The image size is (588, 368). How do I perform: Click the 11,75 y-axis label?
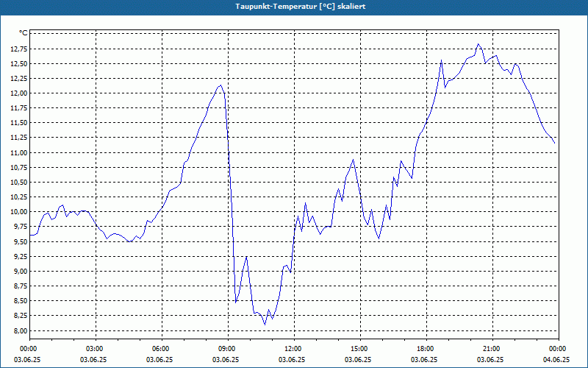20,108
